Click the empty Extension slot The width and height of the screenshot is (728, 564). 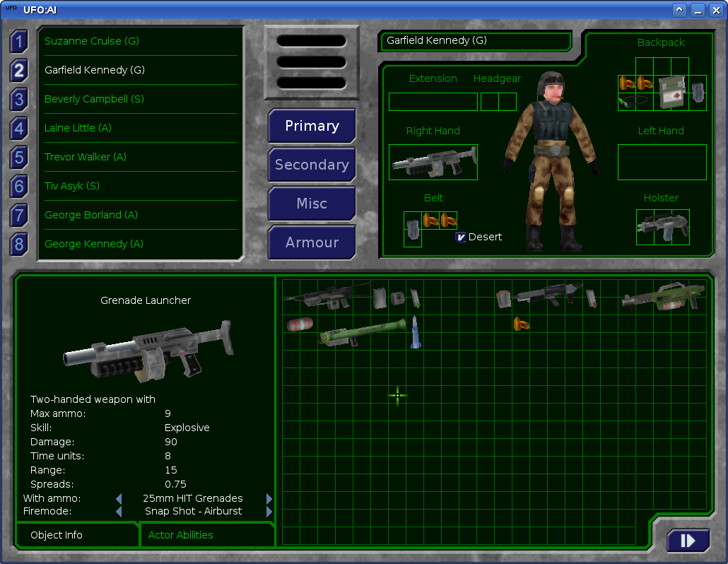click(433, 102)
